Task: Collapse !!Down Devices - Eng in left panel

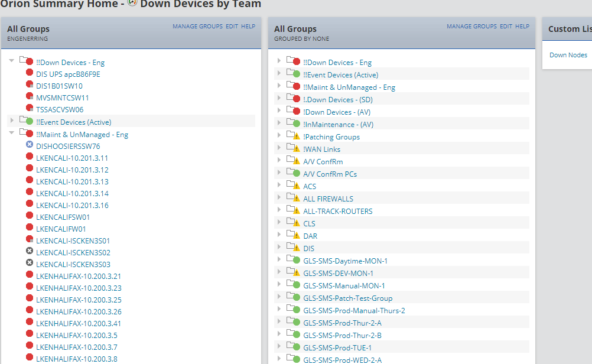Action: (x=12, y=60)
